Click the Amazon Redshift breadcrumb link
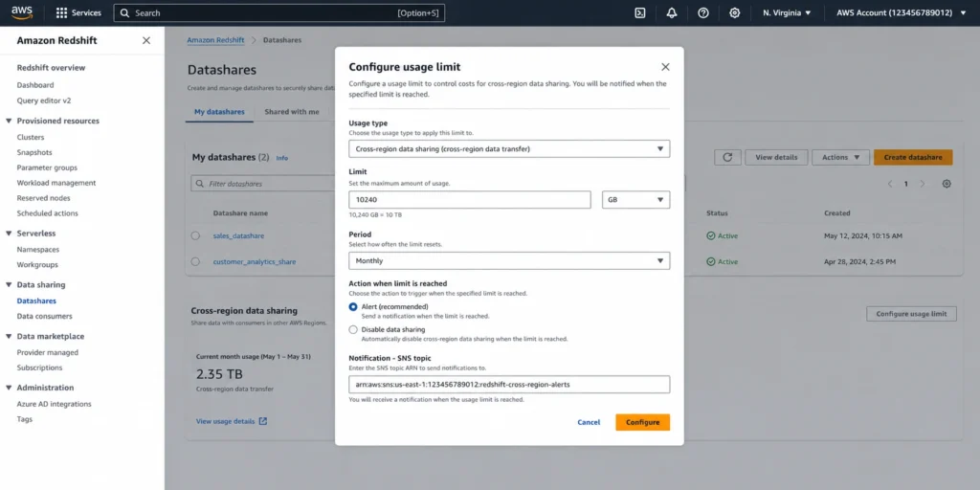This screenshot has height=490, width=980. tap(216, 40)
